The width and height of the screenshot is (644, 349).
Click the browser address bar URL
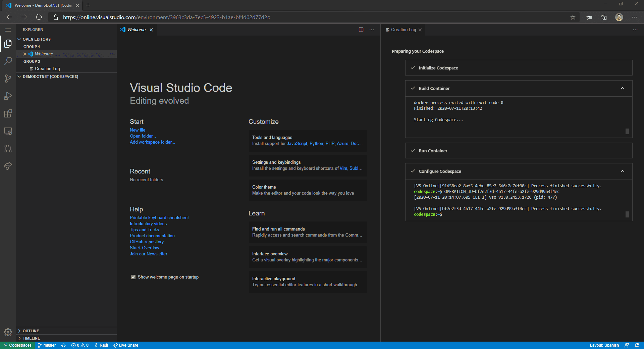tap(166, 17)
